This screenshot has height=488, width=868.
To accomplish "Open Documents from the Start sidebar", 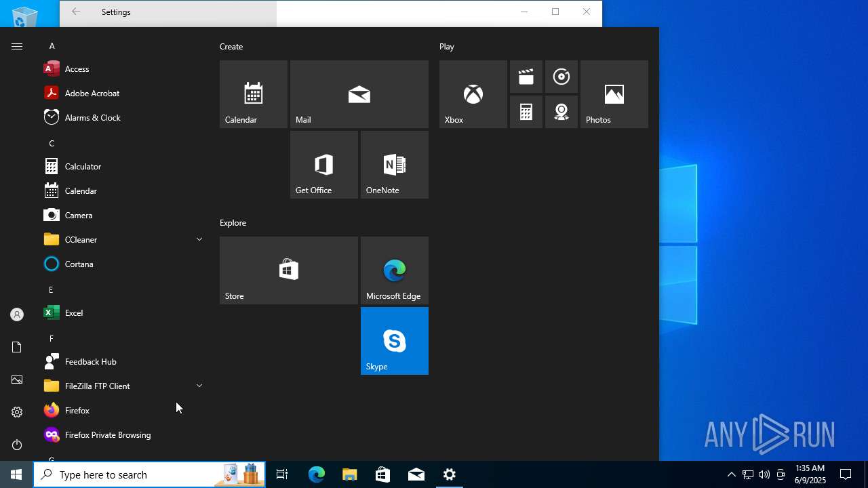I will coord(17,347).
